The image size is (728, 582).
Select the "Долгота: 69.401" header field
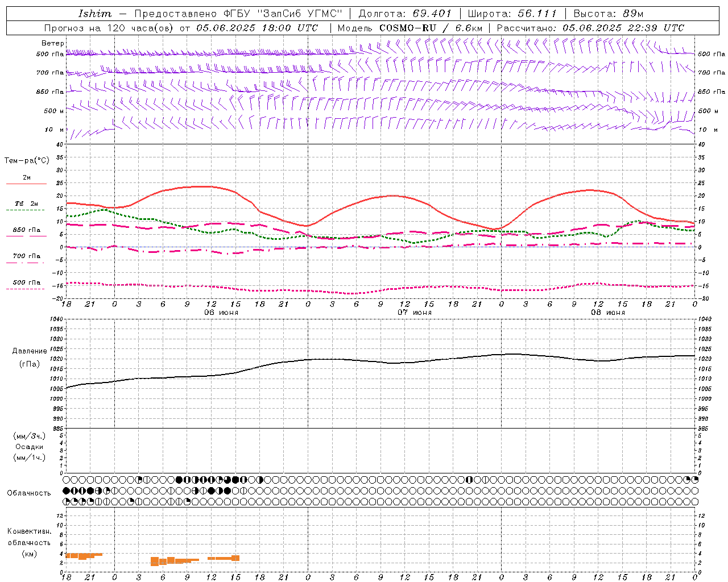pos(405,14)
